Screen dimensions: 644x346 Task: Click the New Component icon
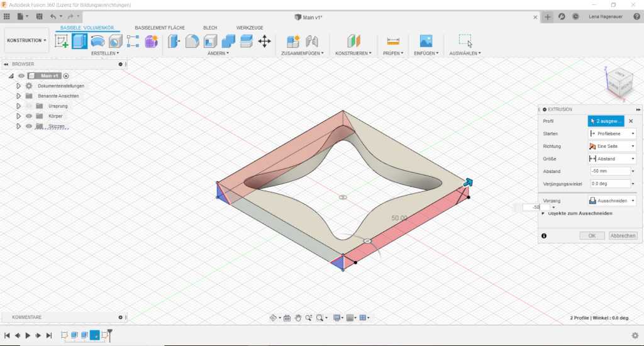293,41
